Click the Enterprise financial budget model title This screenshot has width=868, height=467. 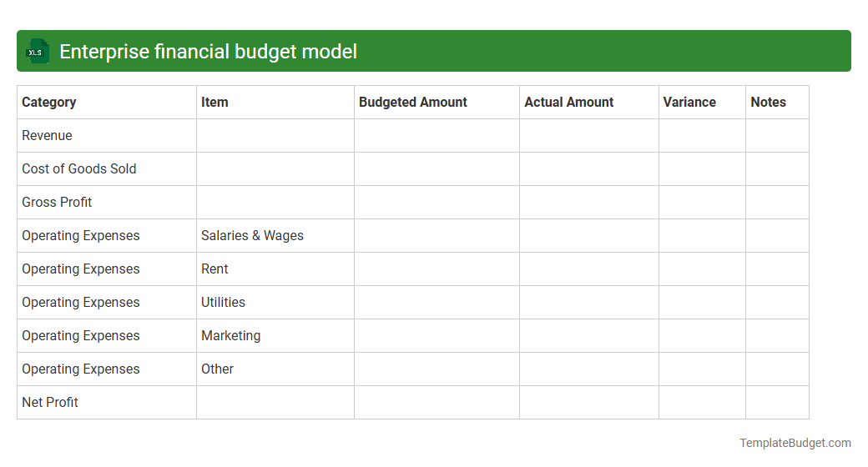208,52
